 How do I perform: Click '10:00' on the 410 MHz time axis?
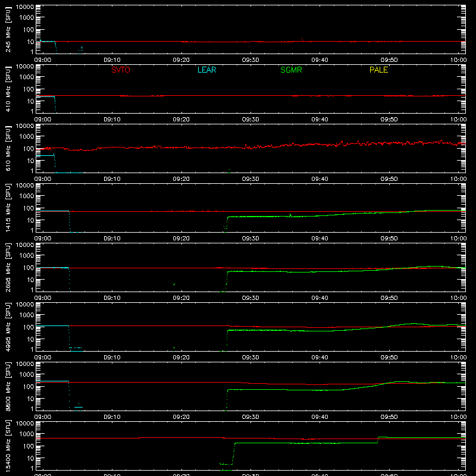(458, 120)
